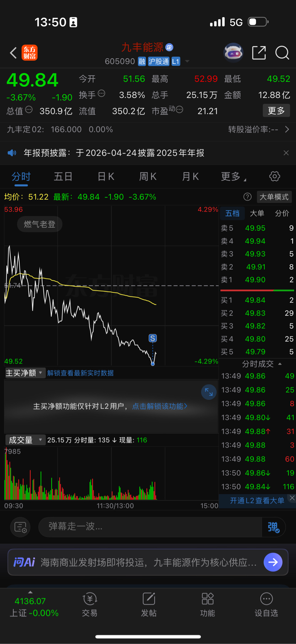This screenshot has width=296, height=644.
Task: Open the 成交量 indicator dropdown
Action: (x=25, y=440)
